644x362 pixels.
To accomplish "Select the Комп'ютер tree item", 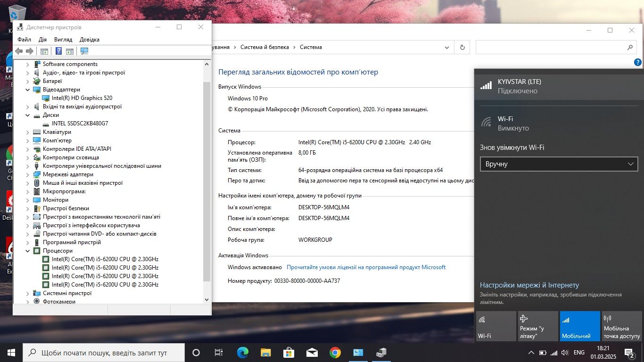I will (57, 140).
